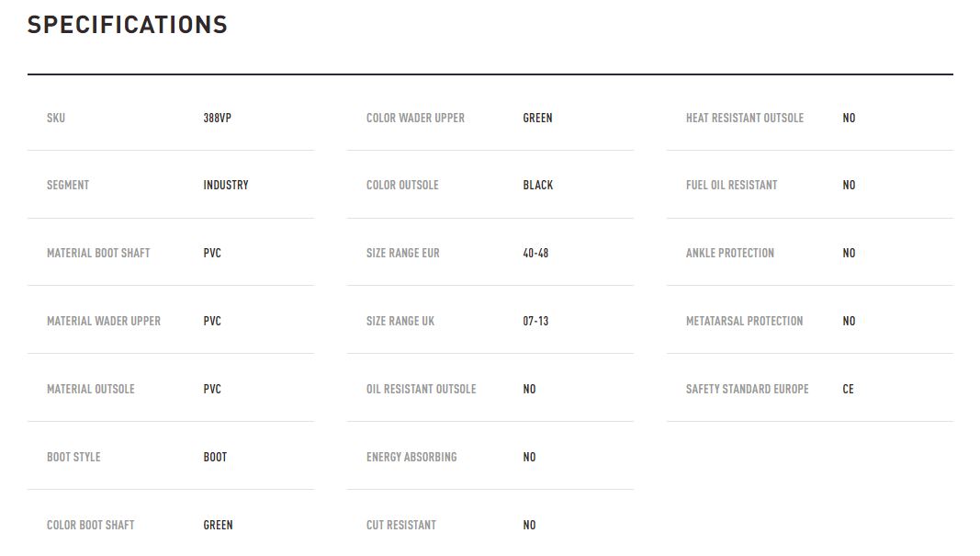
Task: Click the MATERIAL BOOT SHAFT label
Action: pyautogui.click(x=98, y=254)
